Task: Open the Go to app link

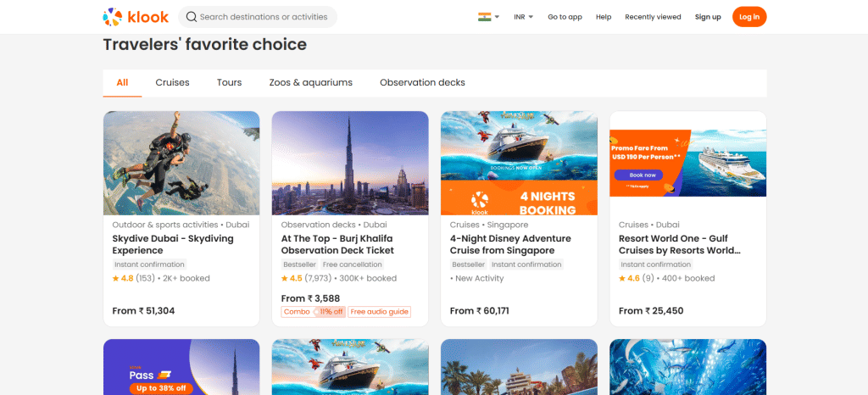Action: 565,17
